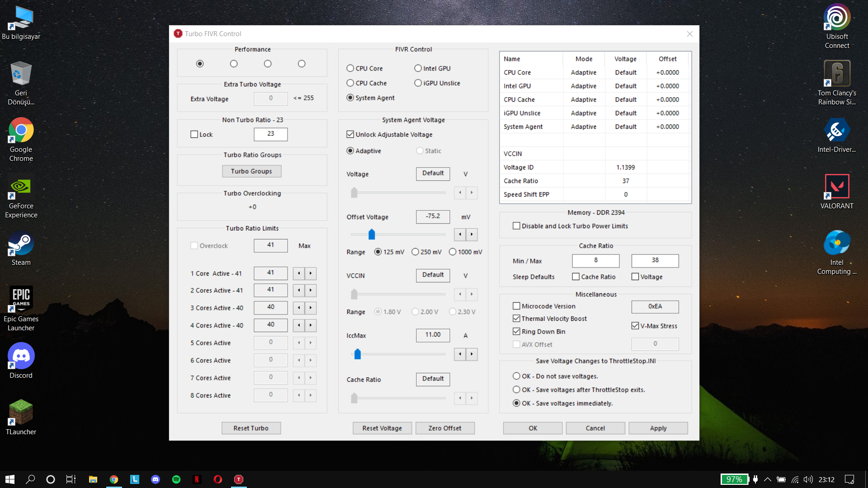The height and width of the screenshot is (488, 868).
Task: Click the Offset Voltage slider handle
Action: point(372,234)
